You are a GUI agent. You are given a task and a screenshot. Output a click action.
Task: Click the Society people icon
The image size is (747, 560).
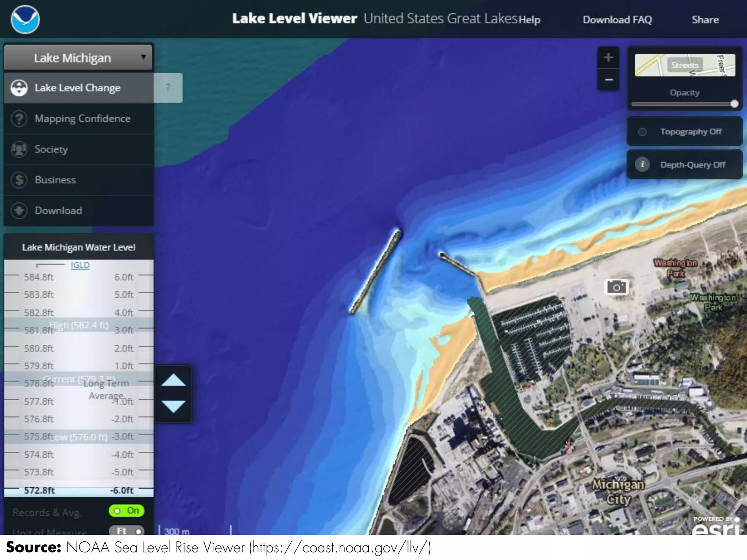tap(19, 149)
